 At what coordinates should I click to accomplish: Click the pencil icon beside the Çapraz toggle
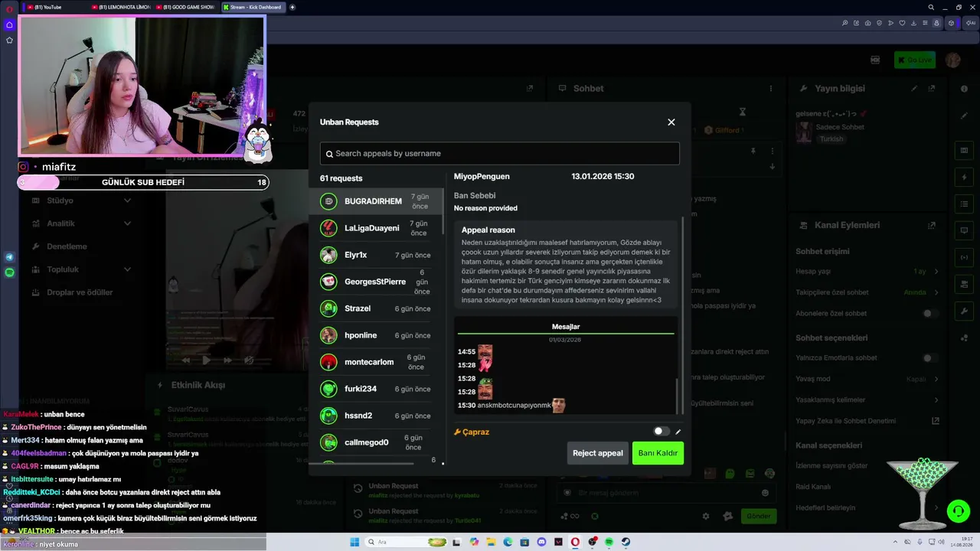point(678,432)
